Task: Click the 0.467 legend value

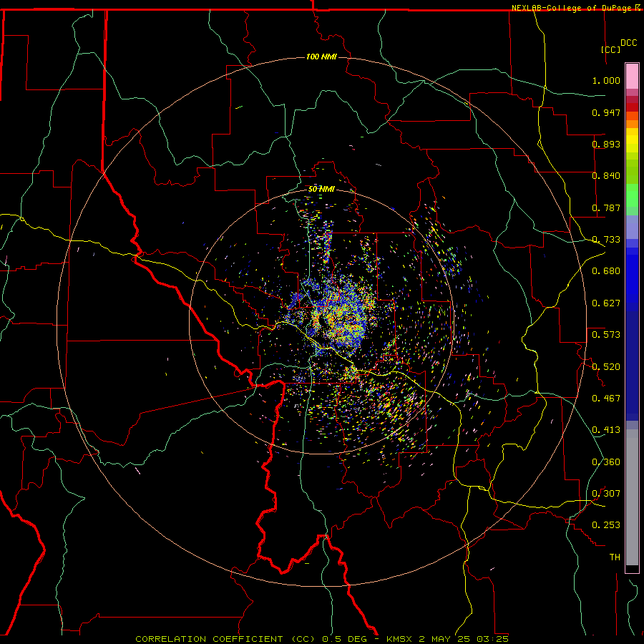Action: pos(606,399)
